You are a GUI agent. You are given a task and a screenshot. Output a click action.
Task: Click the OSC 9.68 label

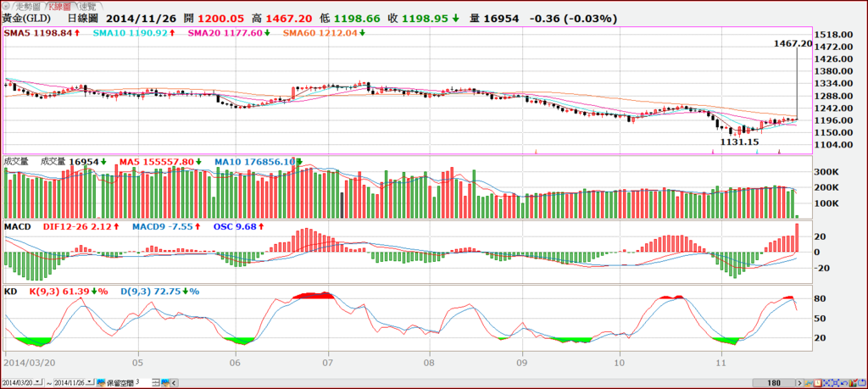click(234, 227)
